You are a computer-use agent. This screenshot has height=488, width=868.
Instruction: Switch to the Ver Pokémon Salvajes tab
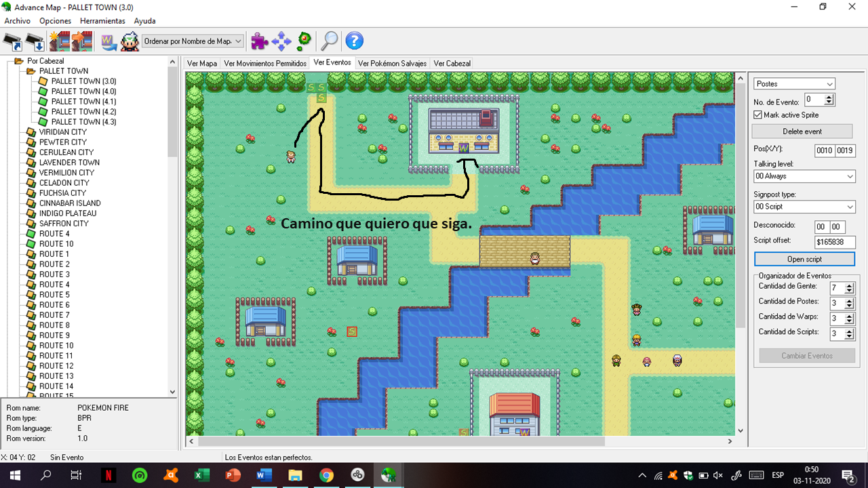[x=392, y=64]
